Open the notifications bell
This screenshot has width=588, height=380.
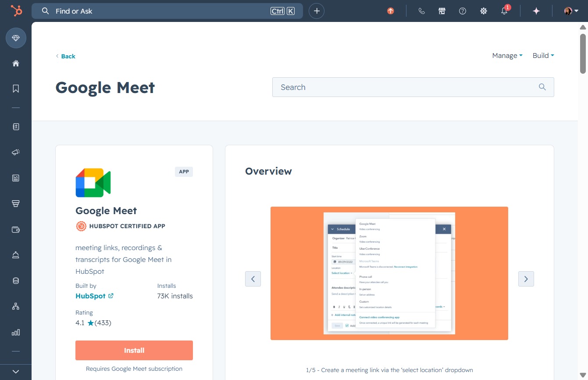pos(505,11)
